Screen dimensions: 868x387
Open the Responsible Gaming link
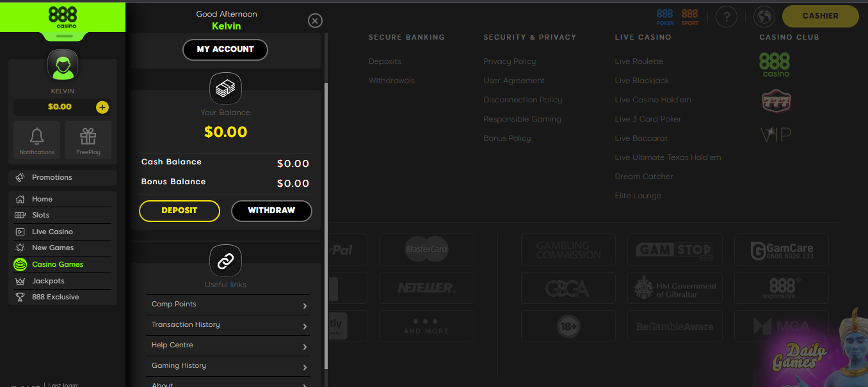tap(522, 119)
